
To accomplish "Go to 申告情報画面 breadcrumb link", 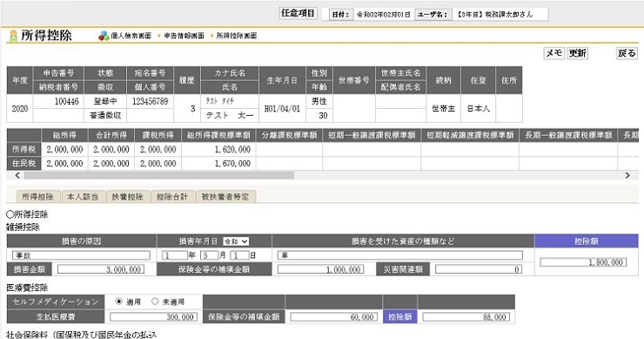I will tap(184, 36).
